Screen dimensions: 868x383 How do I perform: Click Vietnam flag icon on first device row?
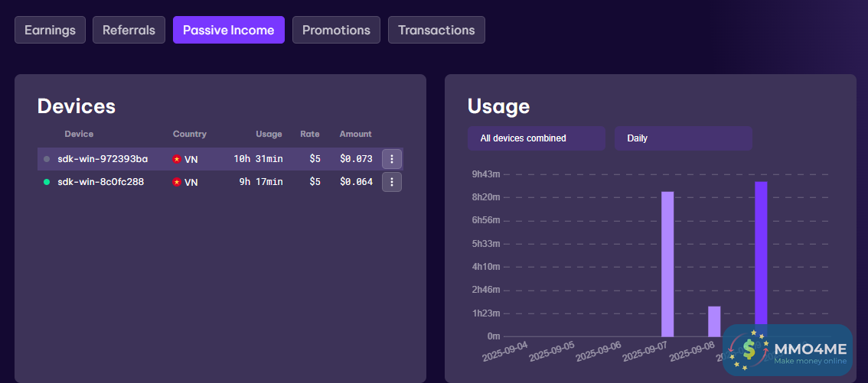[177, 159]
